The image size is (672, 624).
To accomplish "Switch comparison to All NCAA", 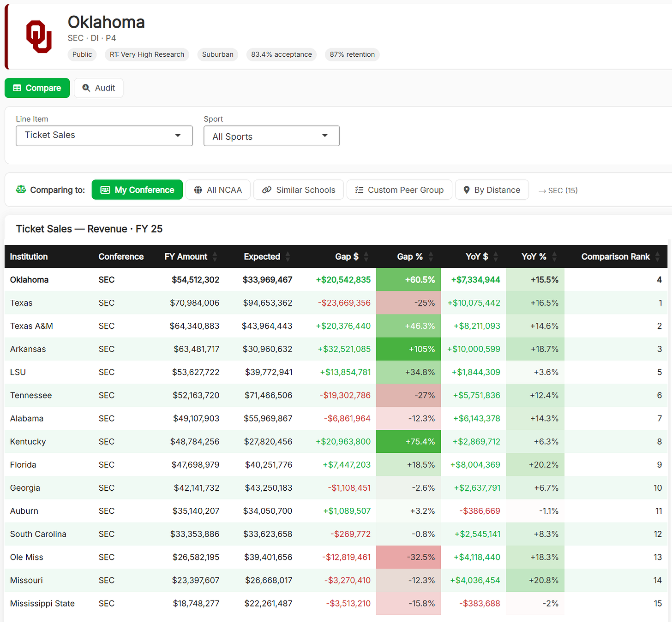I will (x=218, y=190).
